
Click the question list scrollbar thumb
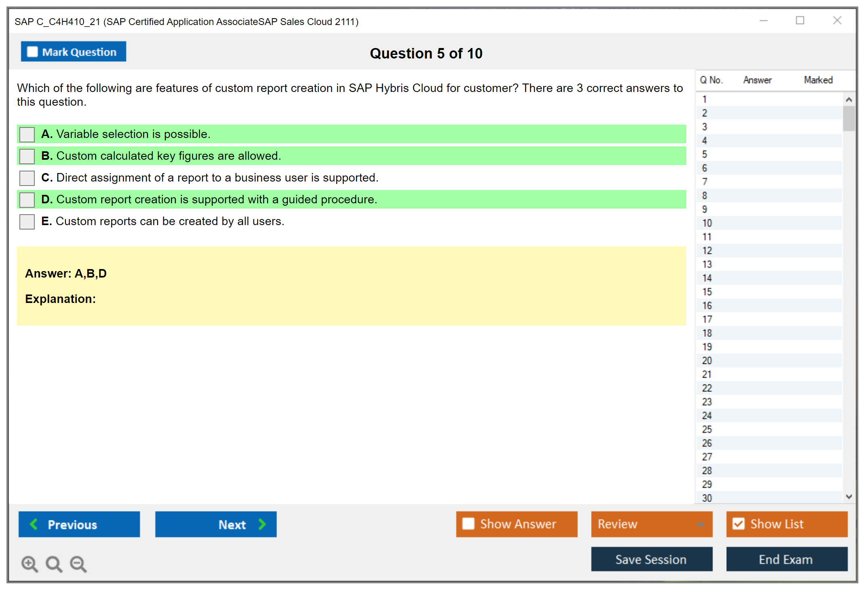849,119
